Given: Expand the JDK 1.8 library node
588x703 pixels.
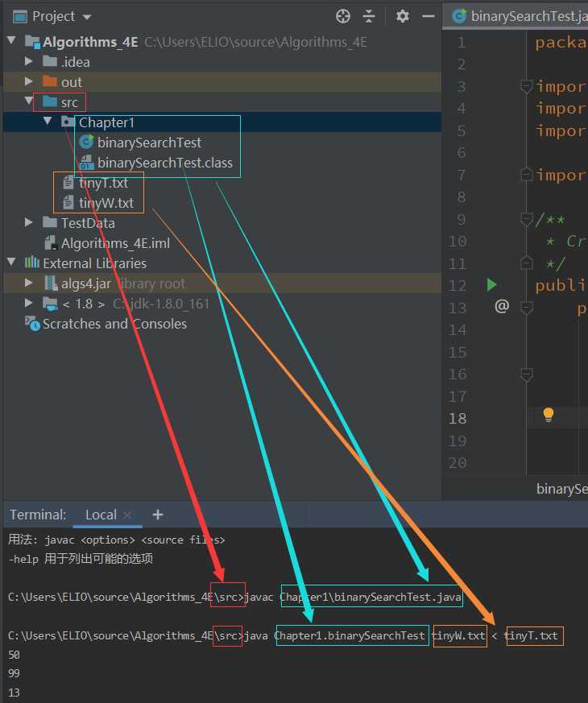Looking at the screenshot, I should pyautogui.click(x=29, y=303).
